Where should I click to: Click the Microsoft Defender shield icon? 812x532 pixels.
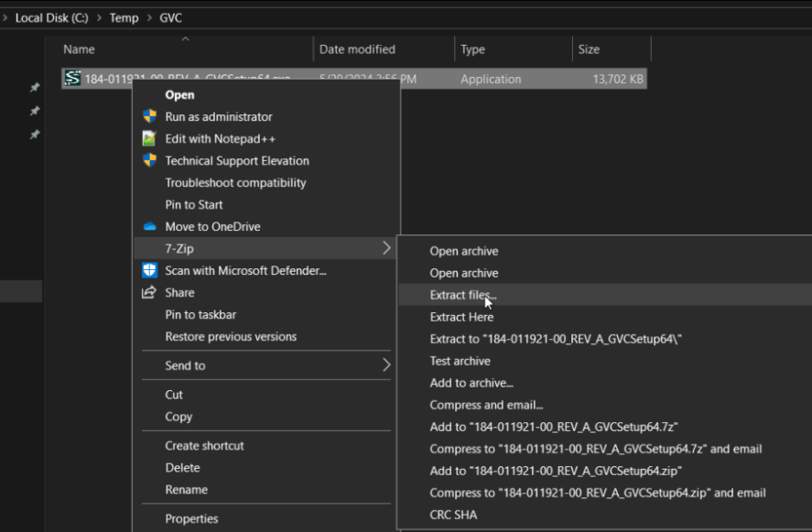pyautogui.click(x=149, y=270)
